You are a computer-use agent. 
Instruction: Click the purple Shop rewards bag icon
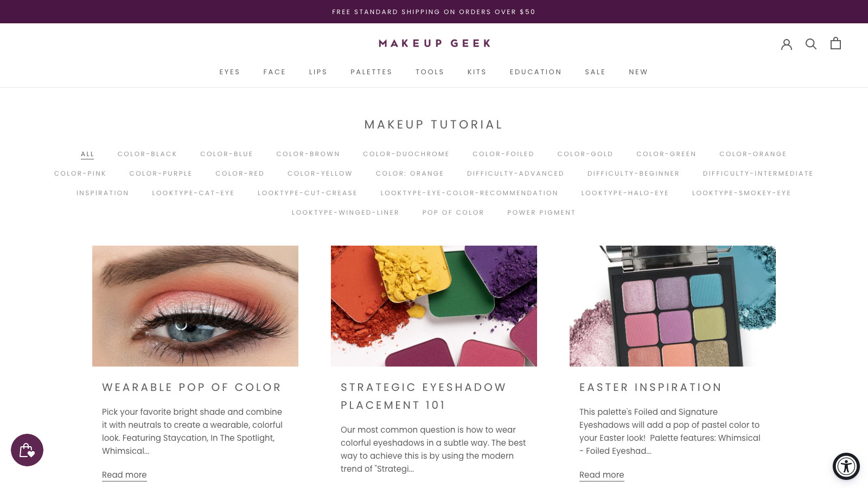click(x=27, y=450)
